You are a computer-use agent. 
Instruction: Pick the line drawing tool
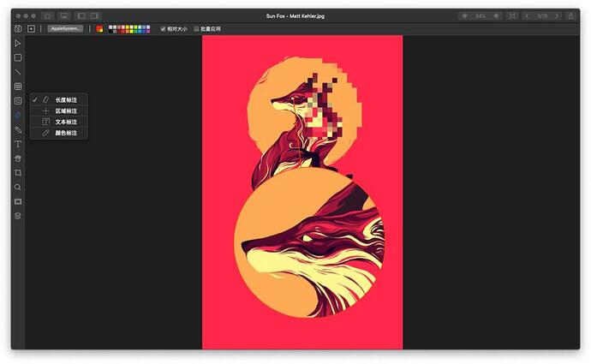pos(18,72)
